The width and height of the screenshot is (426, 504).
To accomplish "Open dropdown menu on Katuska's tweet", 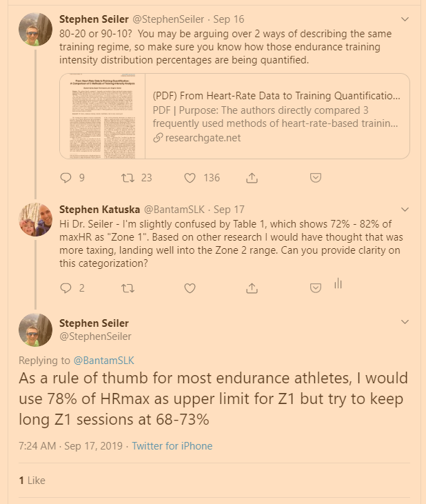I will click(405, 209).
